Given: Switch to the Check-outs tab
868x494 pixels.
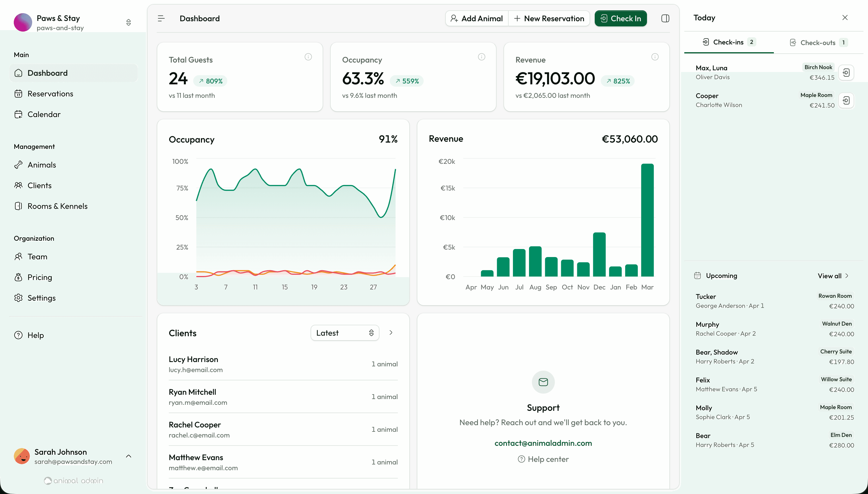Looking at the screenshot, I should tap(817, 42).
